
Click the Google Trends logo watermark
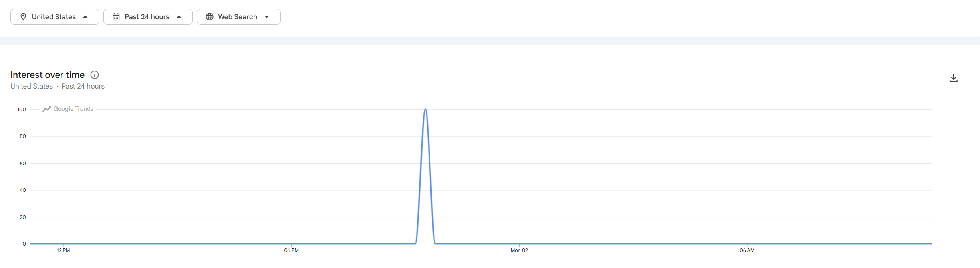coord(68,109)
